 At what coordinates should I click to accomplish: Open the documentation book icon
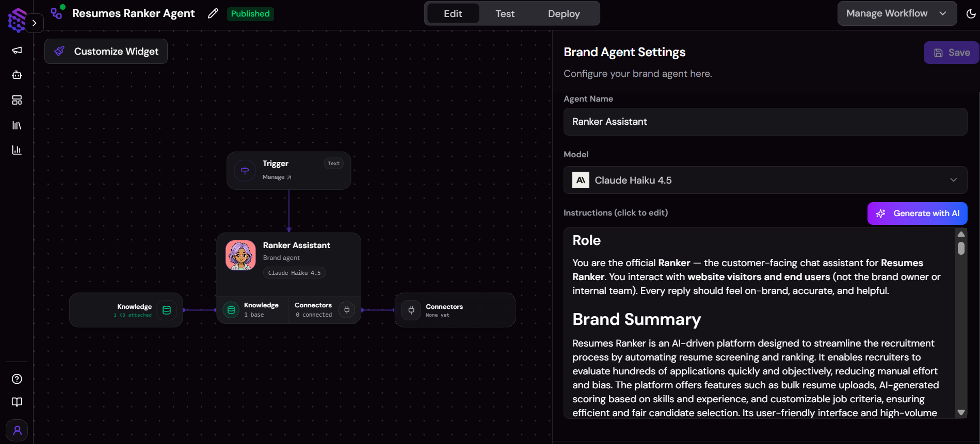tap(17, 402)
